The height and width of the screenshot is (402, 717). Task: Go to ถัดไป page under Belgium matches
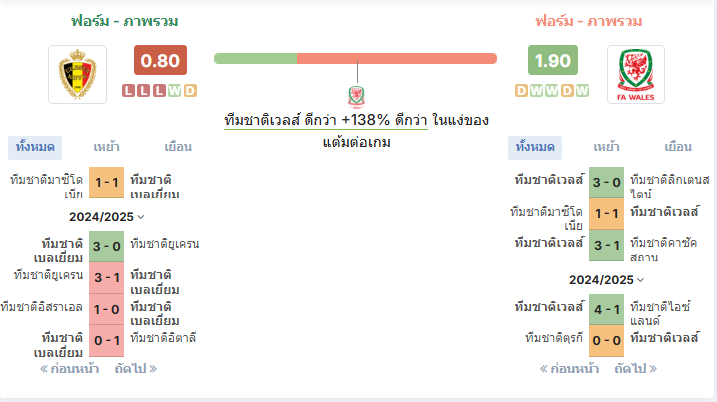[136, 369]
